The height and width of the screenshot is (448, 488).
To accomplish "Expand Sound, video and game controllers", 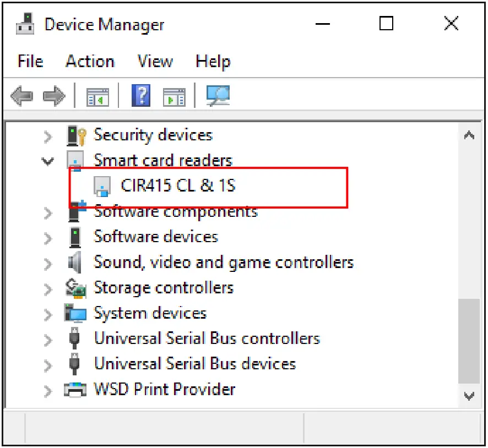I will [x=48, y=263].
